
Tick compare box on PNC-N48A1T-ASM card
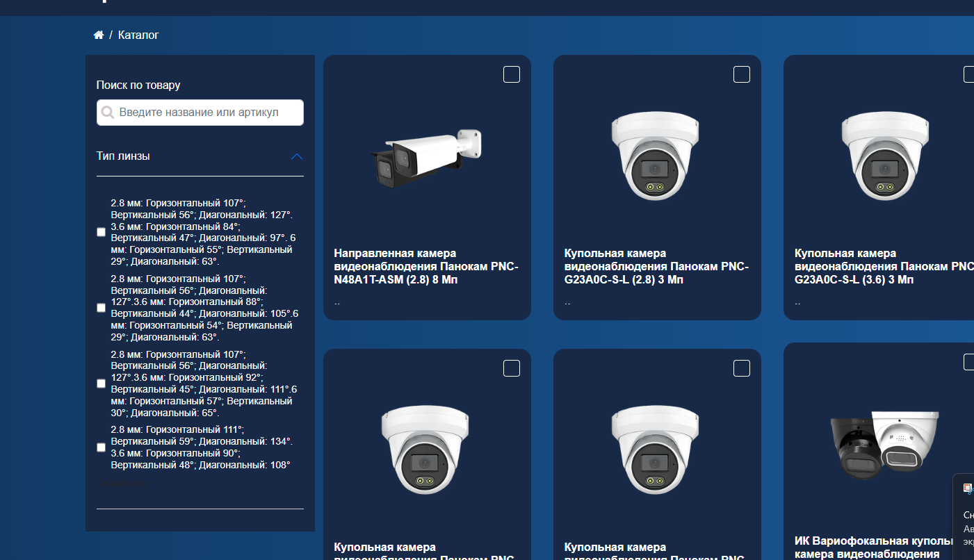tap(512, 74)
